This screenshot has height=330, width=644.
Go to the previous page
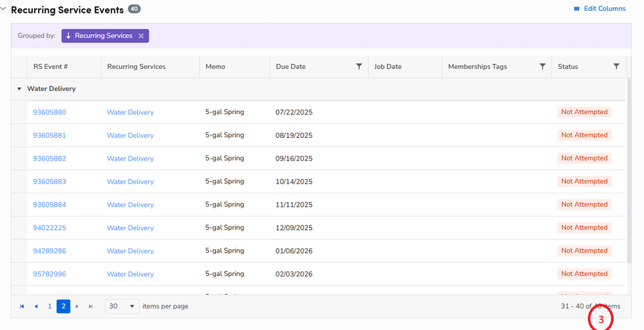pos(36,306)
